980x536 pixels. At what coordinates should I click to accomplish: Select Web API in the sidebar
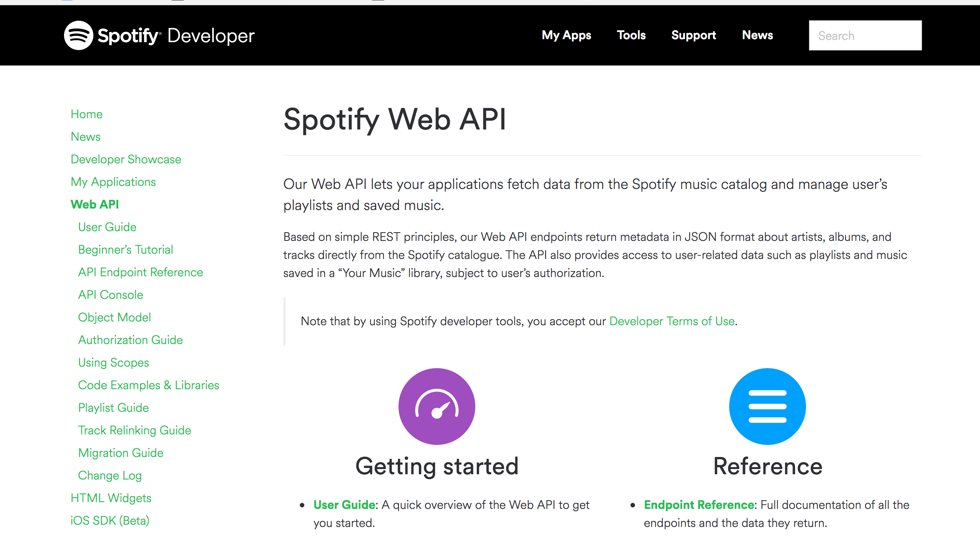coord(95,204)
